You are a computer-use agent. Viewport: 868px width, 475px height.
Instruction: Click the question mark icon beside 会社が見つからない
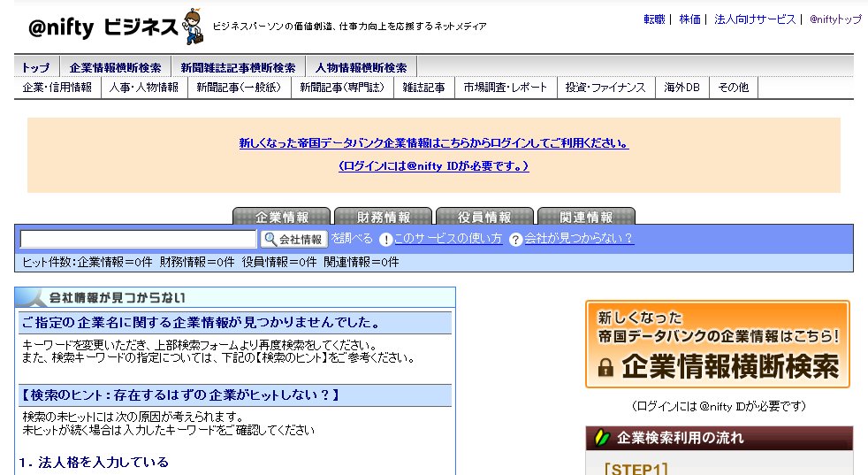515,240
